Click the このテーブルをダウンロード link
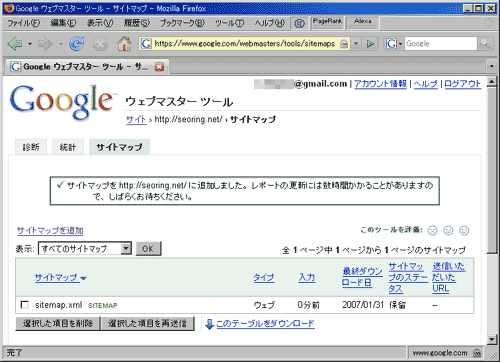 pyautogui.click(x=265, y=324)
